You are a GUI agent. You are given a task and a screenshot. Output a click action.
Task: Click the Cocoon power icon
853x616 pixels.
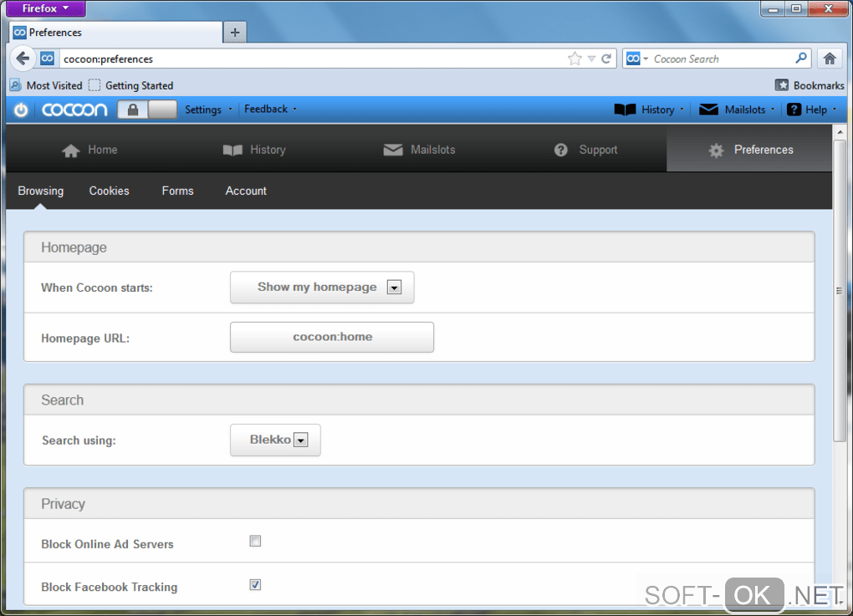pos(21,109)
